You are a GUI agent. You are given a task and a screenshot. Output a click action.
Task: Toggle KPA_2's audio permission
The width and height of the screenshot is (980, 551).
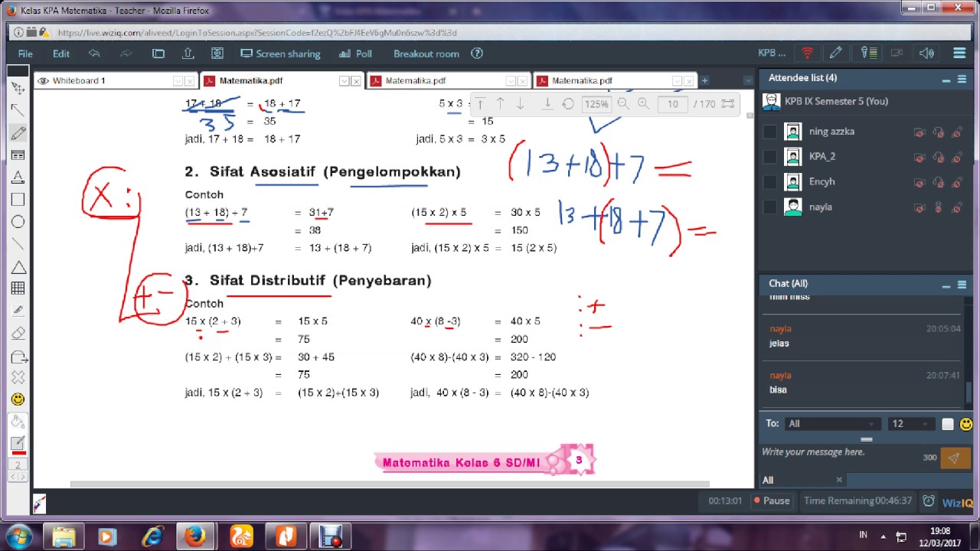coord(938,157)
